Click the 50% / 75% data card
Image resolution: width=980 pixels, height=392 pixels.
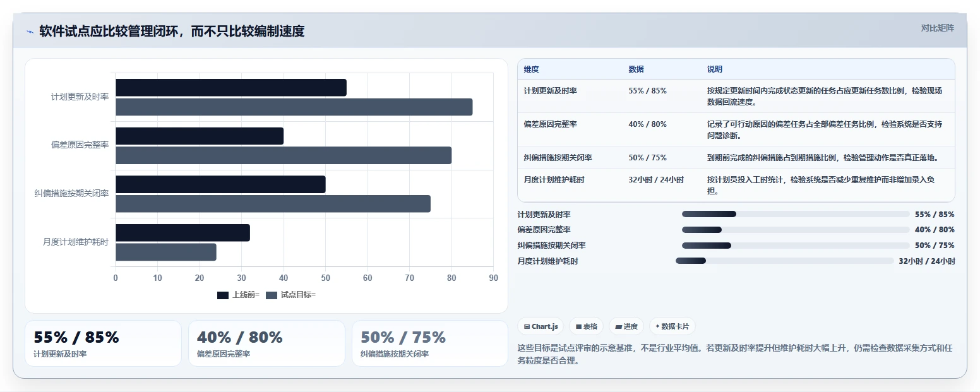pos(429,343)
